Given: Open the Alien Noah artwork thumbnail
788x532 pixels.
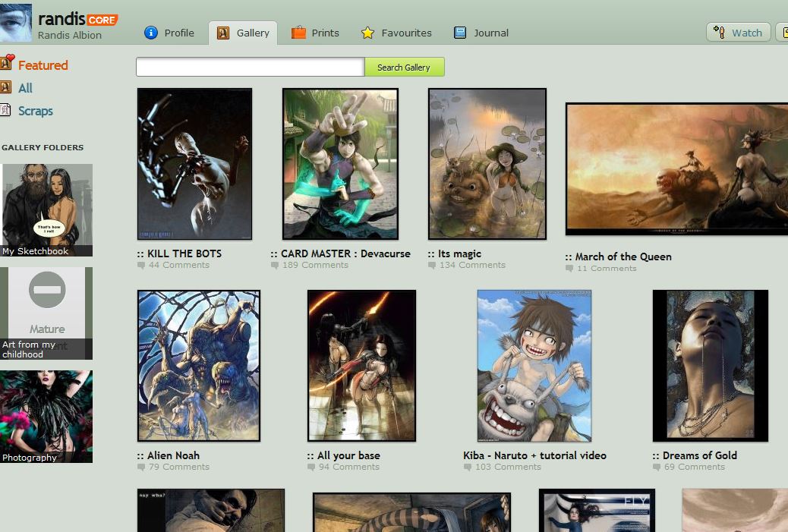Looking at the screenshot, I should pyautogui.click(x=198, y=366).
